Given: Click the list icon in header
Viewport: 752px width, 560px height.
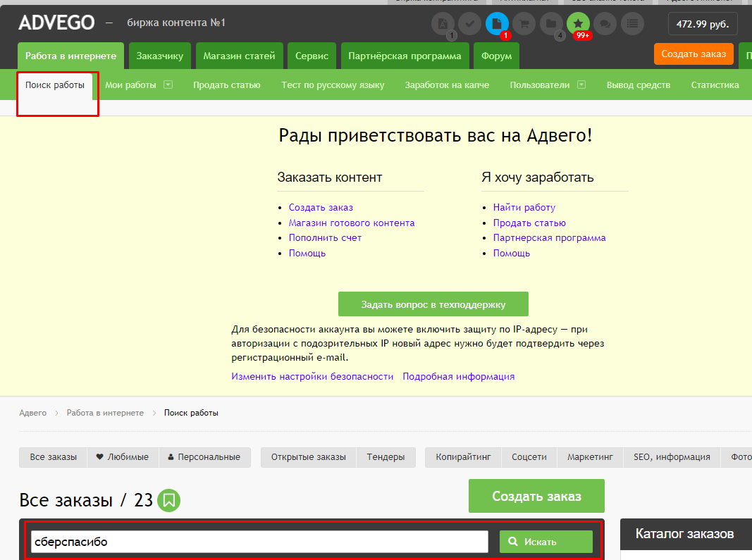Looking at the screenshot, I should [x=633, y=23].
